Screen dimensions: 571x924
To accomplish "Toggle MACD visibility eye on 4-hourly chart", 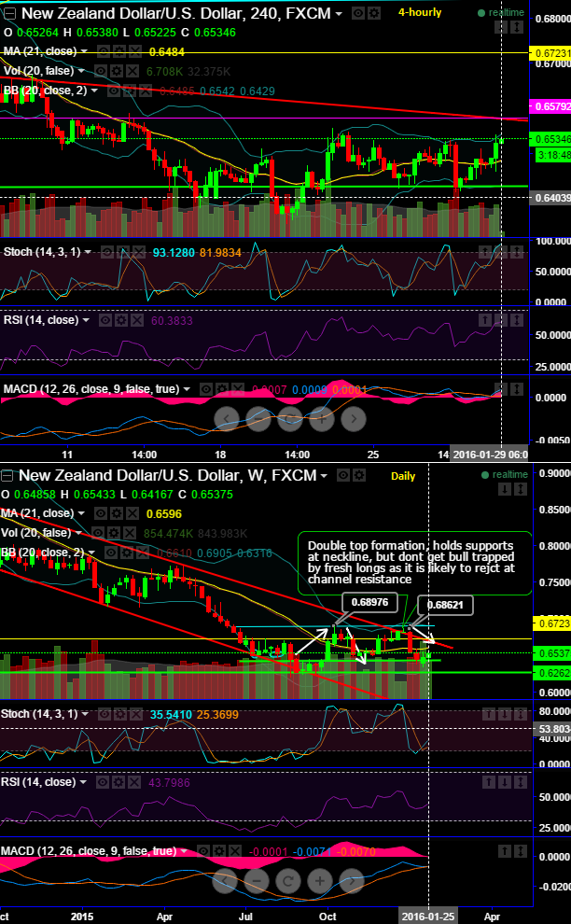I will click(x=205, y=389).
